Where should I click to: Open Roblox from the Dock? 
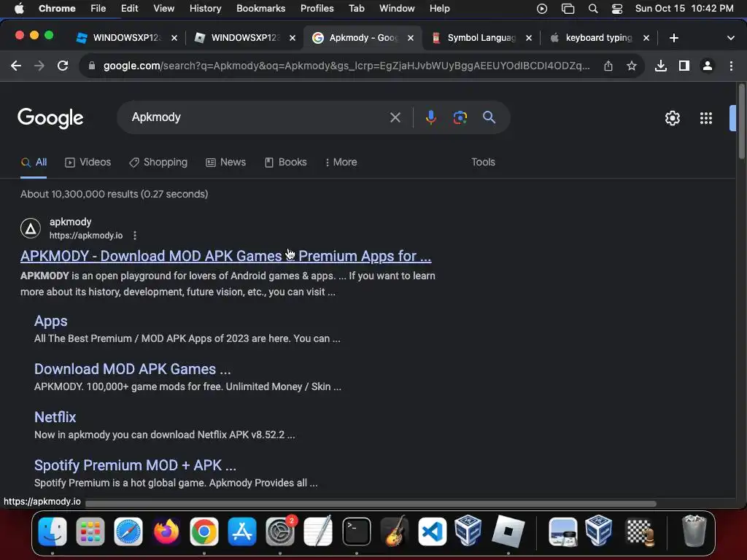pyautogui.click(x=508, y=532)
